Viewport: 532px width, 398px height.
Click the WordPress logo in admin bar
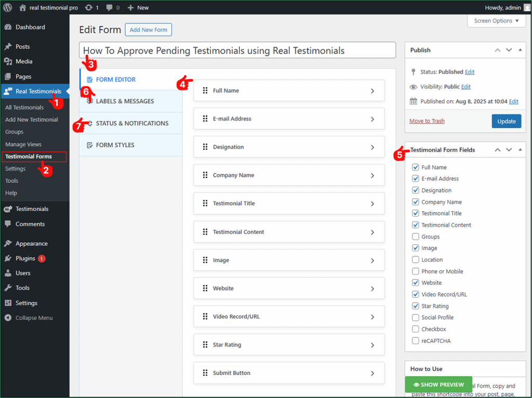[7, 7]
